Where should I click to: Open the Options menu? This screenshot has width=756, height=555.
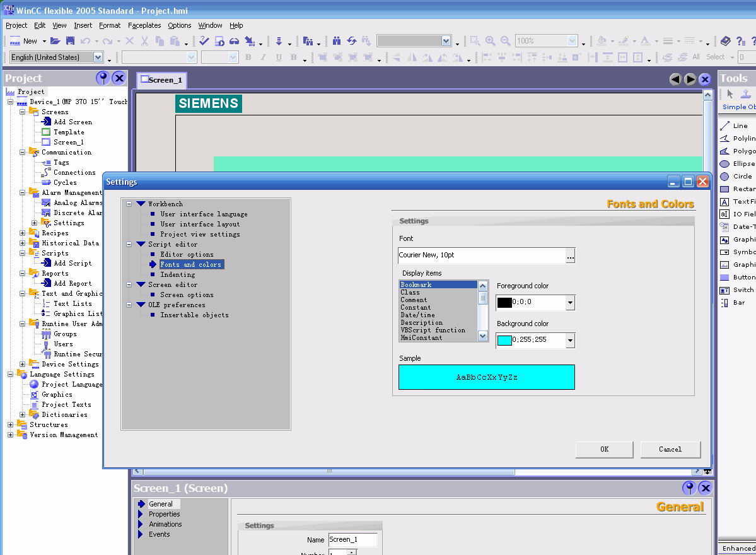click(x=179, y=25)
